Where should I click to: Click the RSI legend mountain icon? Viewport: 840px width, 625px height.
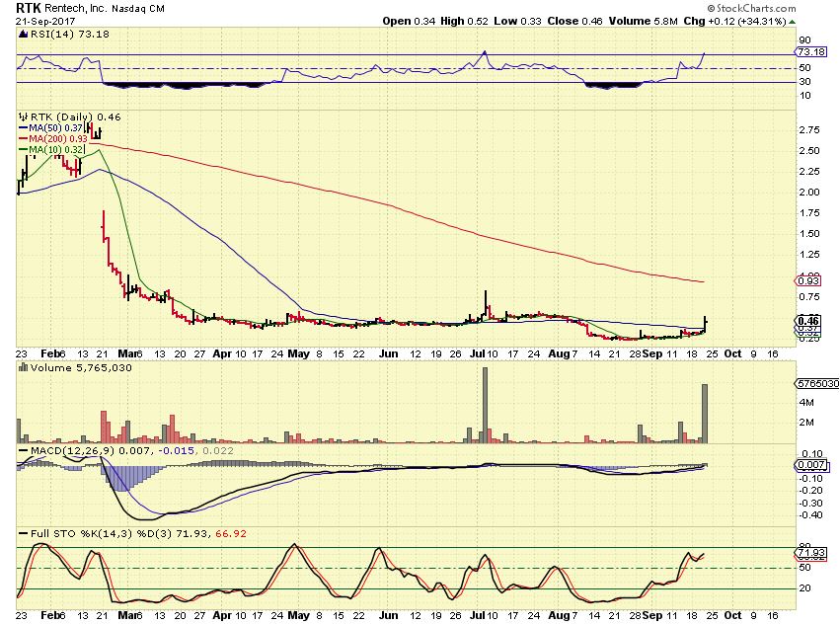coord(23,34)
